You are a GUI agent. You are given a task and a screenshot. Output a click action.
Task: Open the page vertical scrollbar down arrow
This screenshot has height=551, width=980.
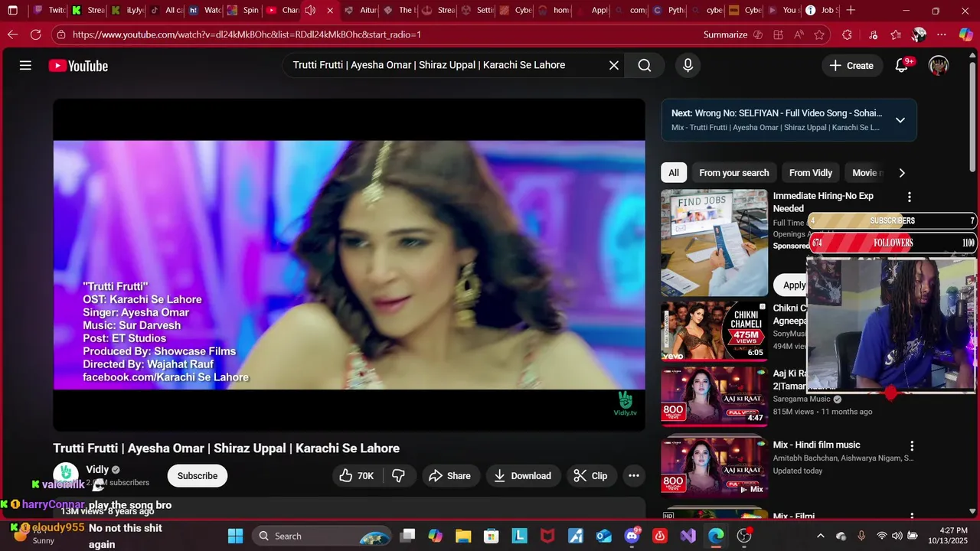point(973,511)
